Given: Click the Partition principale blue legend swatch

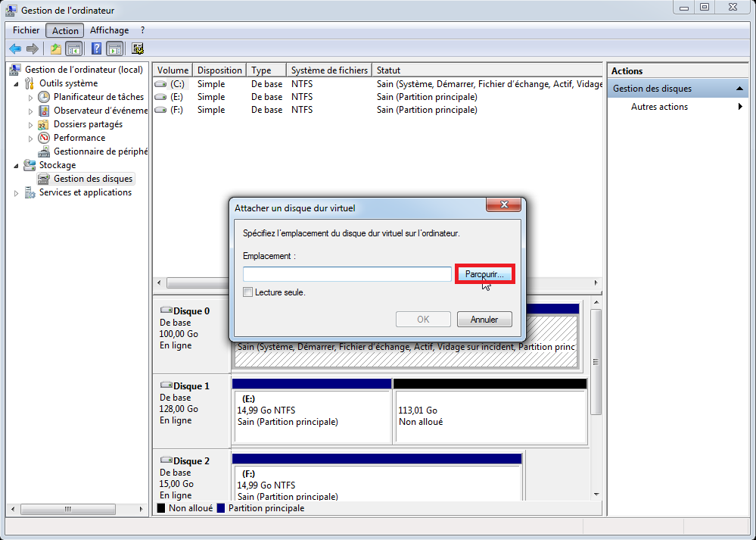Looking at the screenshot, I should pyautogui.click(x=221, y=508).
